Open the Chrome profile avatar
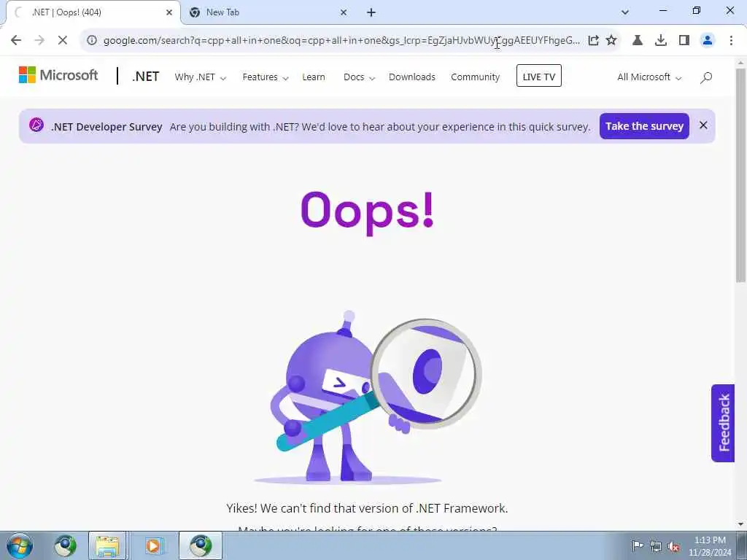 (708, 41)
